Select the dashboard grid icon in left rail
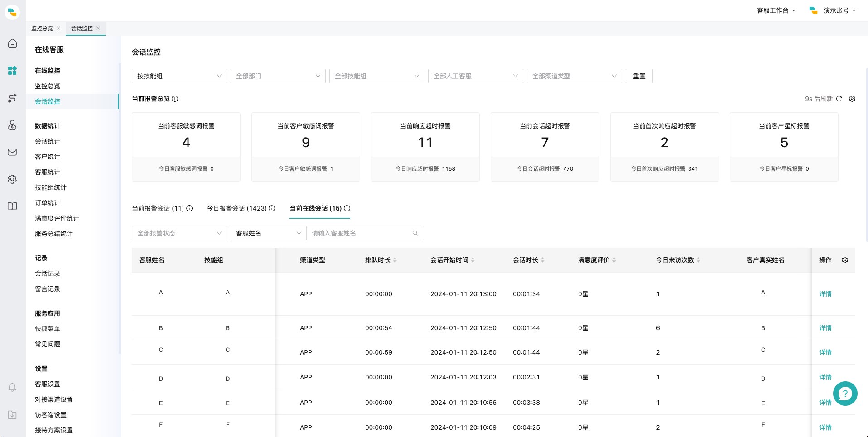The width and height of the screenshot is (868, 437). pos(12,71)
